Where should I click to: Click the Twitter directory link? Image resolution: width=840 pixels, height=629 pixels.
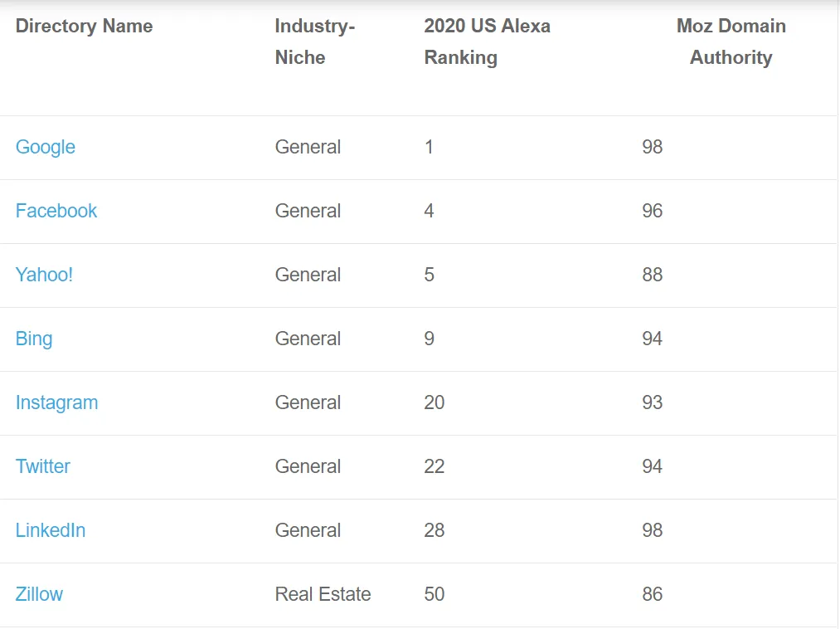[43, 466]
